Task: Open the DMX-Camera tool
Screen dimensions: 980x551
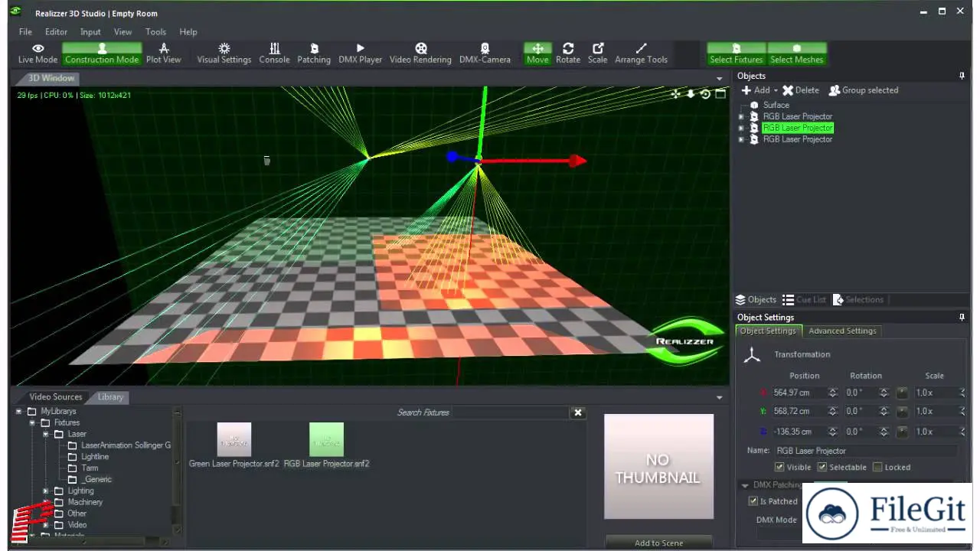Action: tap(485, 54)
